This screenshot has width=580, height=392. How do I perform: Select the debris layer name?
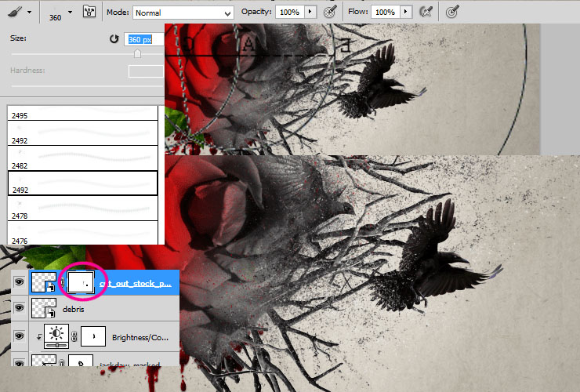pos(73,310)
